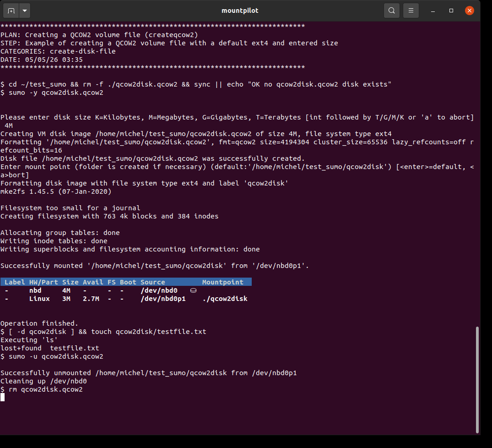Click the 'Size' table header
The image size is (492, 448).
click(70, 282)
